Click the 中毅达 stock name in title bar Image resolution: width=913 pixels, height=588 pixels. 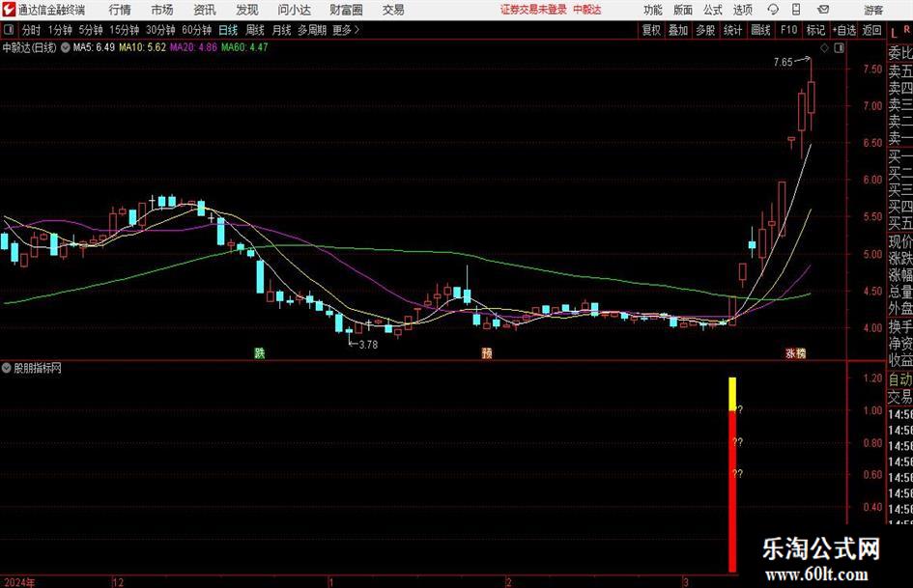587,10
